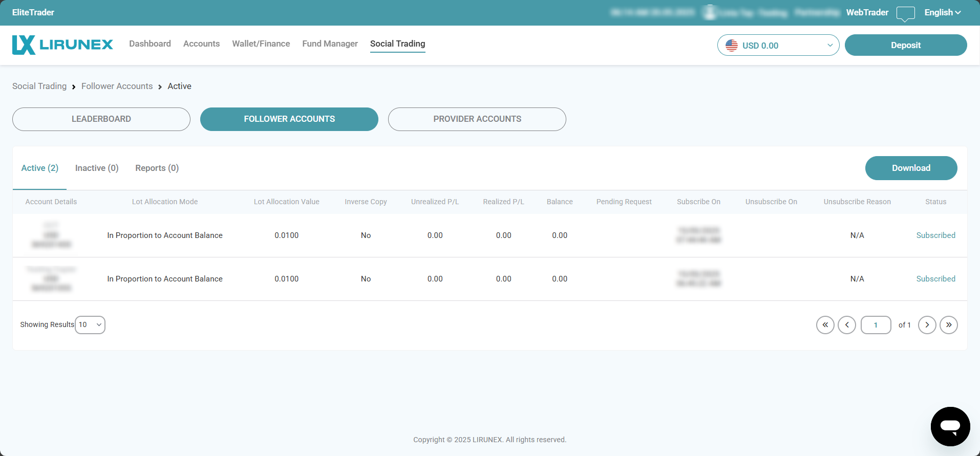
Task: Open the English language selector
Action: (x=942, y=13)
